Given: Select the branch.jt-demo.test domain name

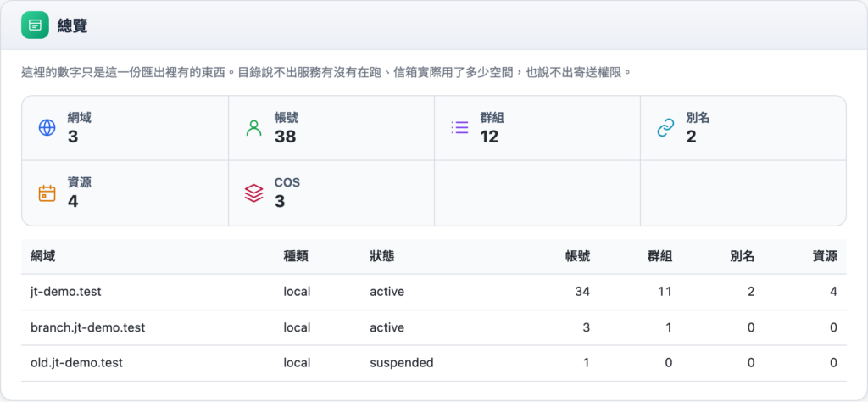Looking at the screenshot, I should click(88, 327).
